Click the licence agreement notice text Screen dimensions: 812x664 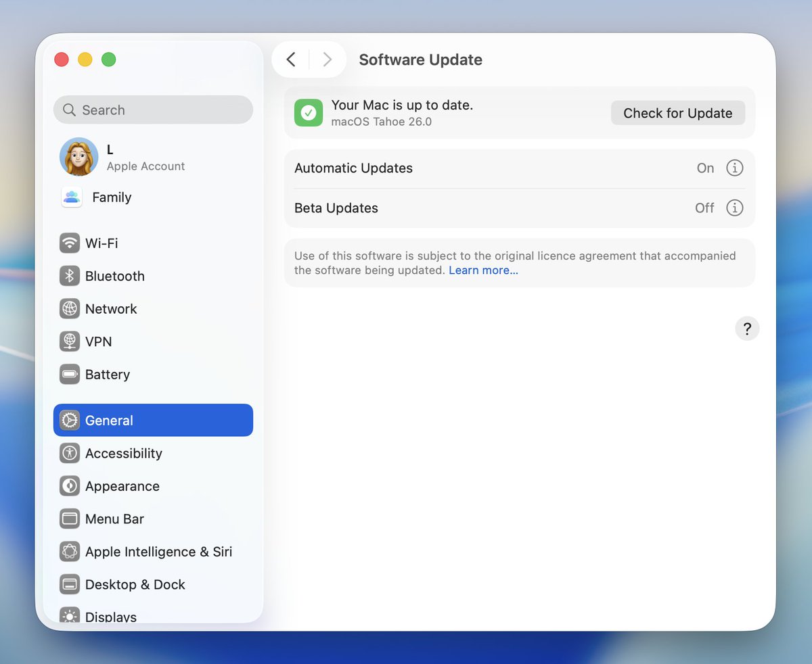point(515,263)
